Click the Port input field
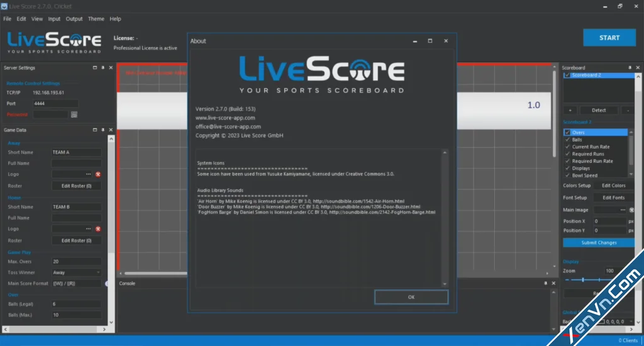This screenshot has height=346, width=644. point(55,104)
